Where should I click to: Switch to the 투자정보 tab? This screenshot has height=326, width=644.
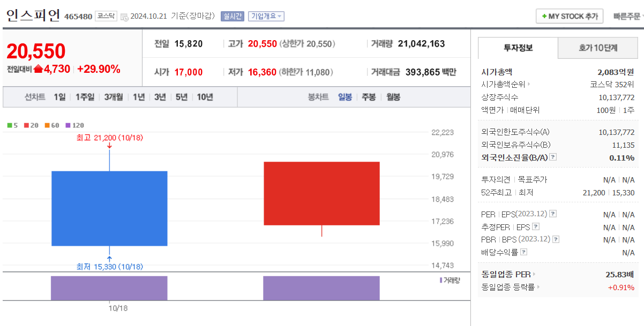point(518,48)
